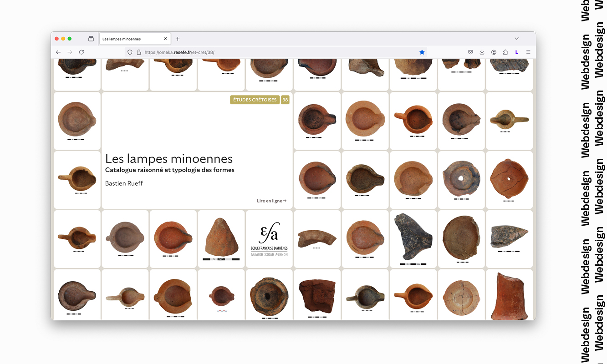The height and width of the screenshot is (364, 607).
Task: Click the purple L extension icon
Action: tap(516, 52)
